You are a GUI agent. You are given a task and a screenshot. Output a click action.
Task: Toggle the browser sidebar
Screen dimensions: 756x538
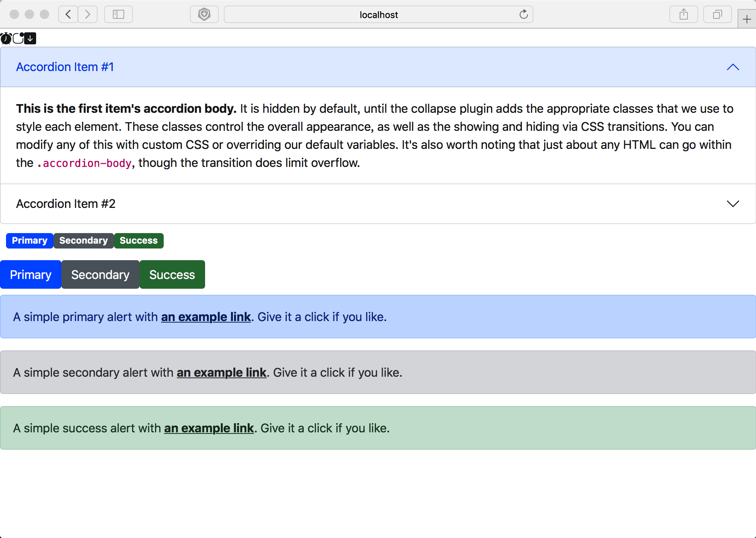pyautogui.click(x=118, y=14)
